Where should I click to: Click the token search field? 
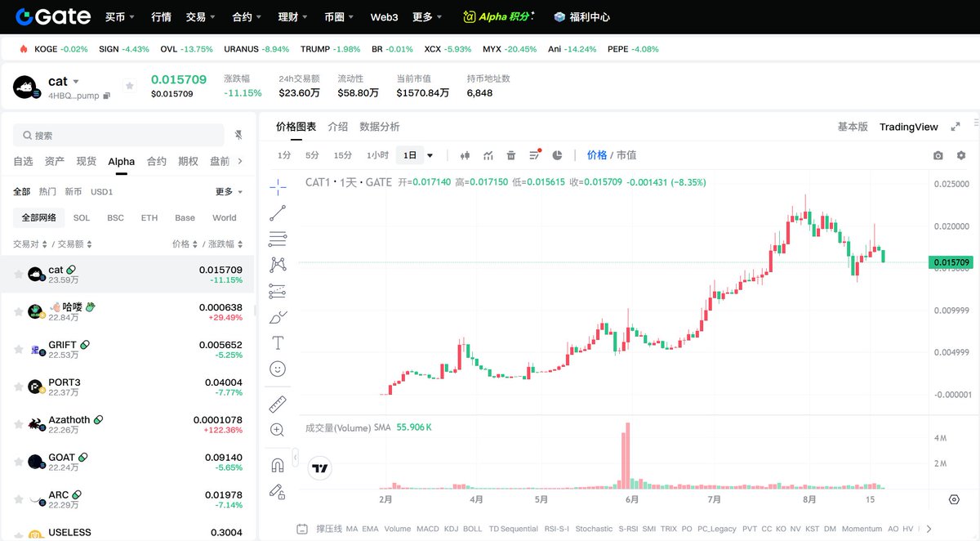pos(118,135)
